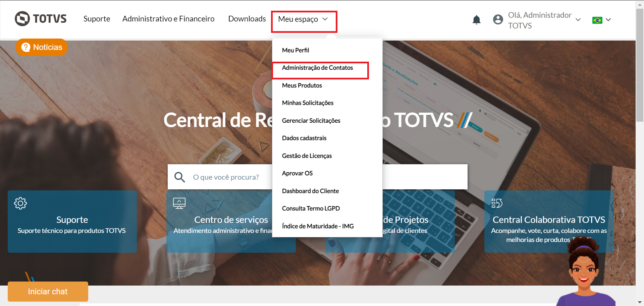Select the gear icon on the Suporte card
The image size is (644, 306).
pyautogui.click(x=20, y=203)
